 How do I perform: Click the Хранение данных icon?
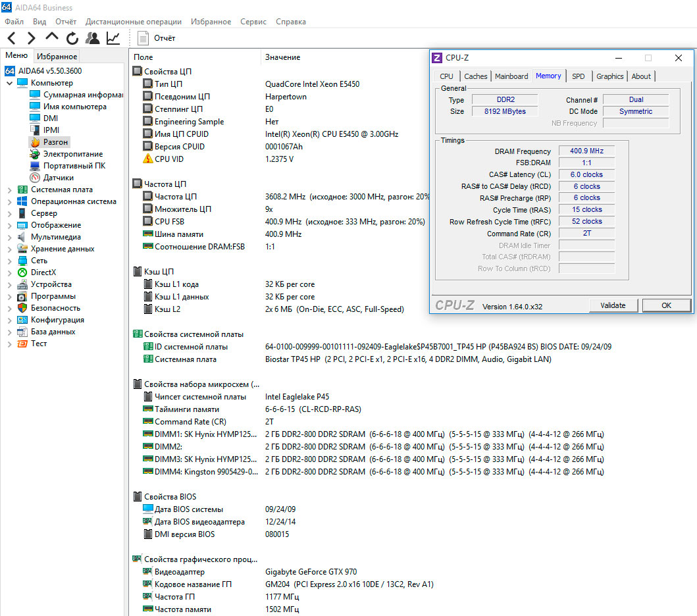tap(22, 249)
